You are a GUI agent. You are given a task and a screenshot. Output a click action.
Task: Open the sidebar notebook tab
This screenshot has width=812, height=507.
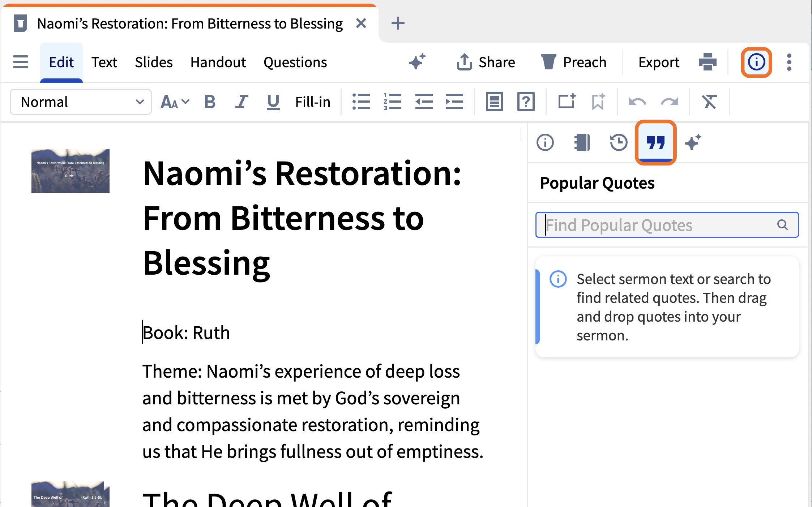582,142
